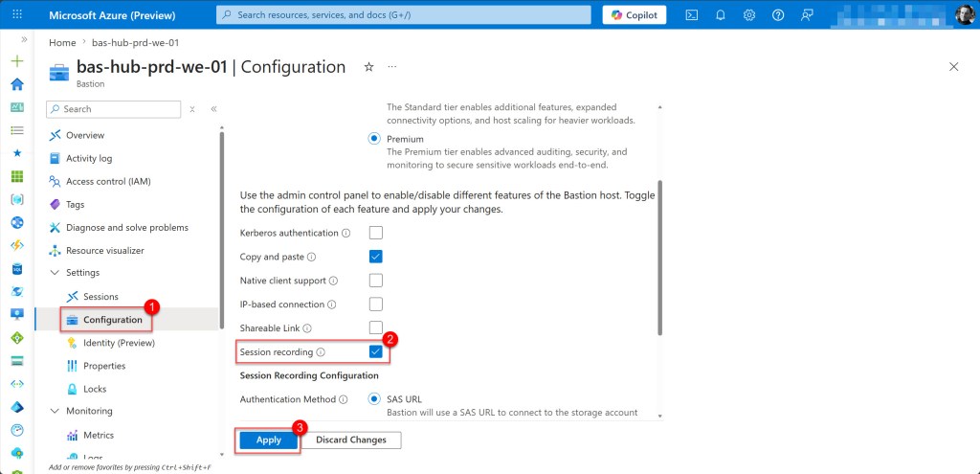The height and width of the screenshot is (474, 980).
Task: Click the Apply button
Action: pyautogui.click(x=268, y=440)
